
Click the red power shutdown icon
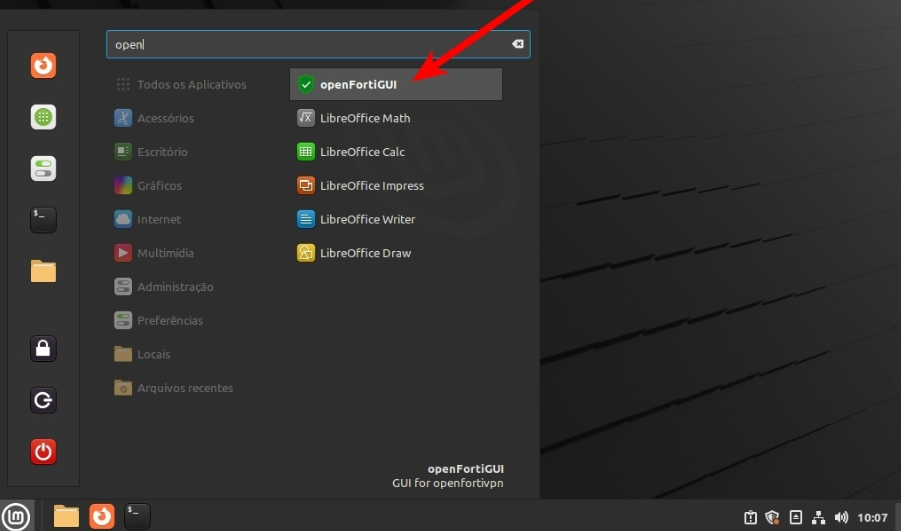43,452
